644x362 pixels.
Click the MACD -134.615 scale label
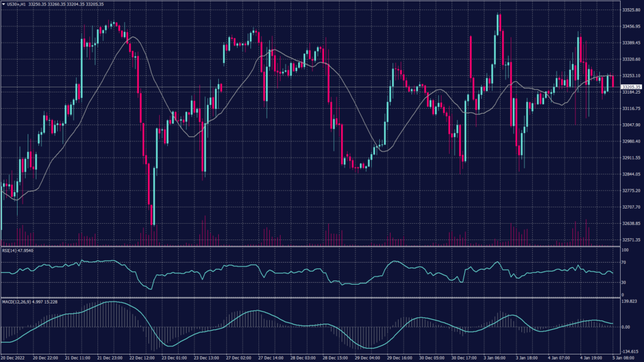coord(630,352)
